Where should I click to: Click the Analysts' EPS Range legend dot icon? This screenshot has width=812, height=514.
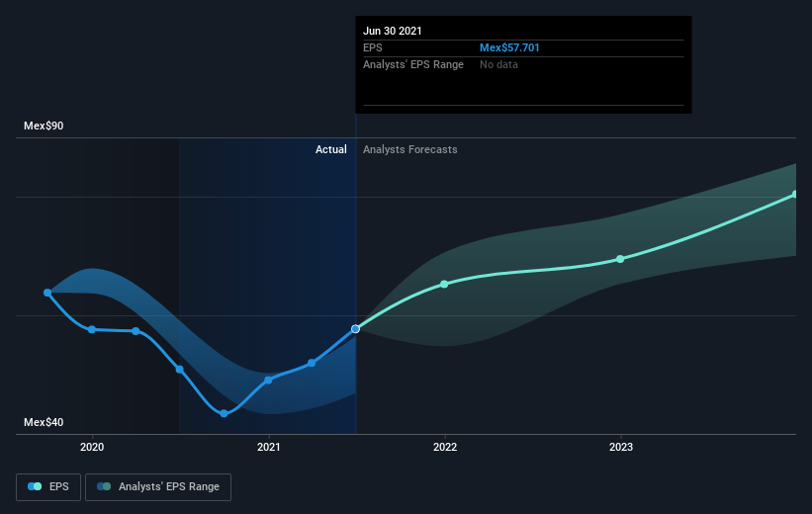click(x=104, y=486)
